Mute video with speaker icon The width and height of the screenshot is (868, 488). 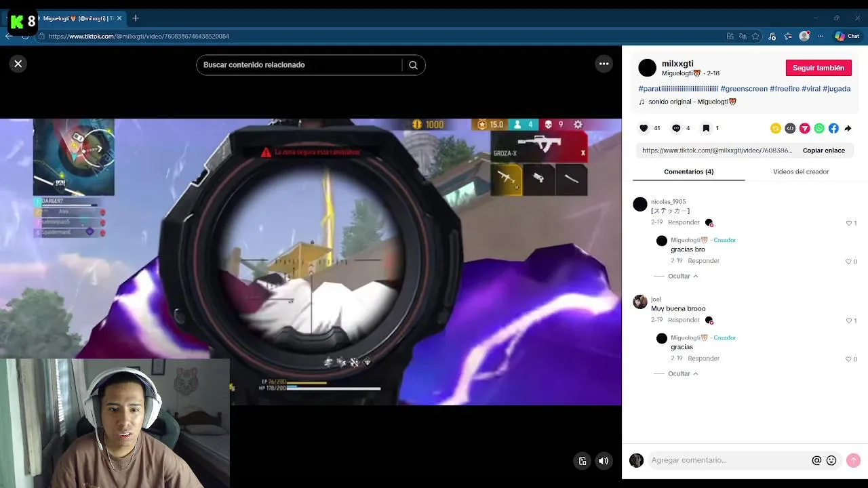point(603,461)
